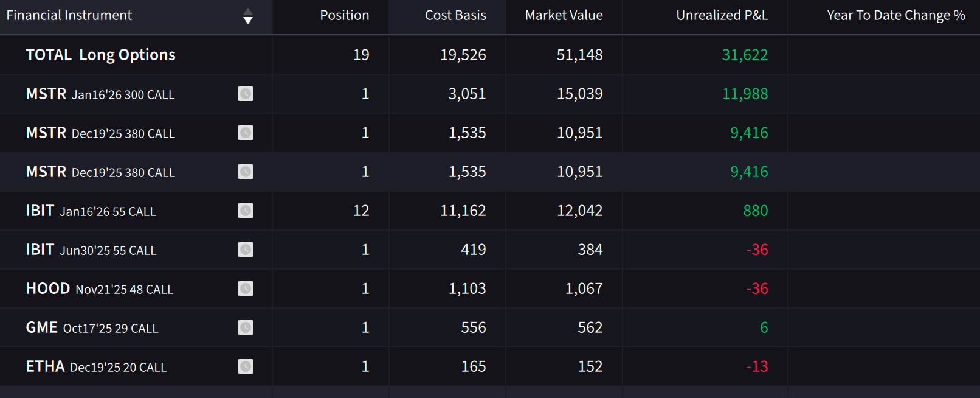This screenshot has height=398, width=980.
Task: Select the TOTAL Long Options row label
Action: 101,55
